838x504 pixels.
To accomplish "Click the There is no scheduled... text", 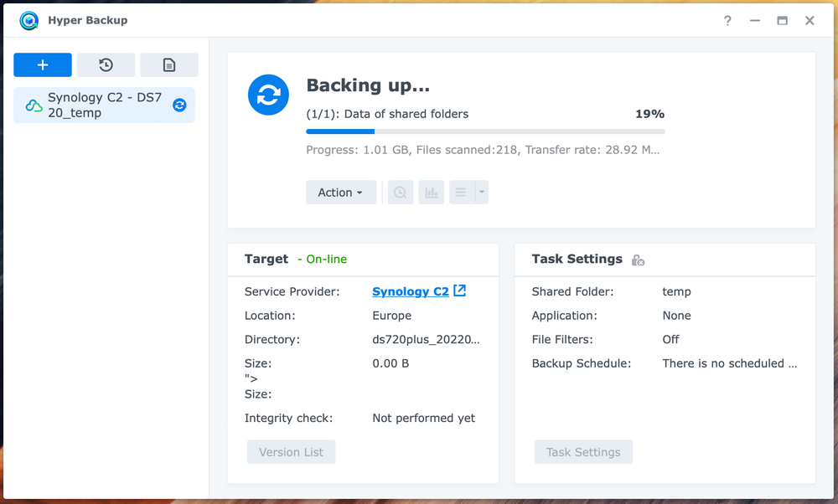I will [x=730, y=363].
